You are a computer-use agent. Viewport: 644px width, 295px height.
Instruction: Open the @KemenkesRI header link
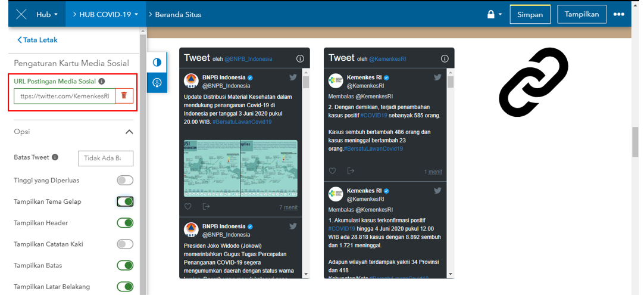point(387,59)
